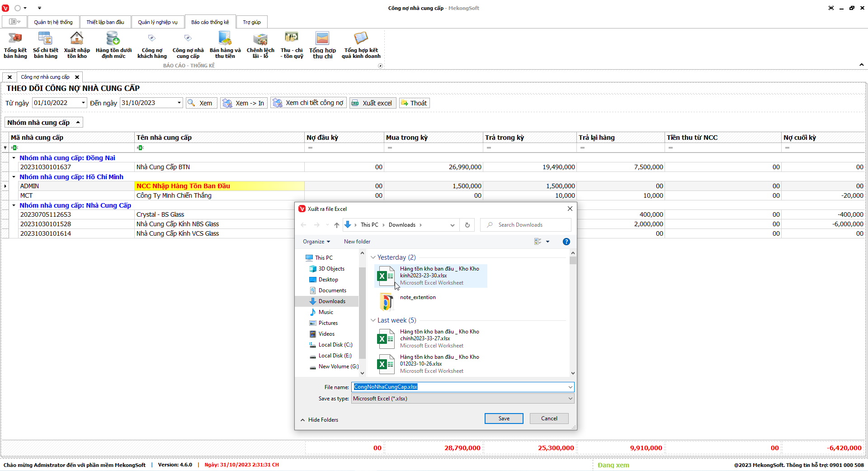Click the Thoát button

(414, 103)
